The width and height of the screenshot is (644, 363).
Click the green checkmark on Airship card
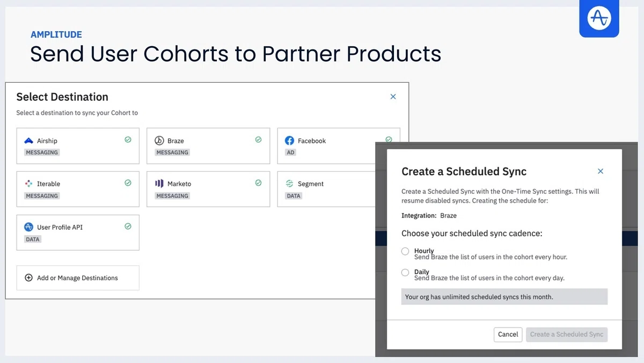(128, 140)
